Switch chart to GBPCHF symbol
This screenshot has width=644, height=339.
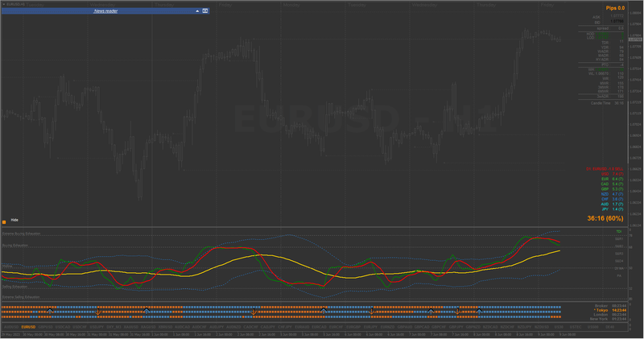[439, 327]
